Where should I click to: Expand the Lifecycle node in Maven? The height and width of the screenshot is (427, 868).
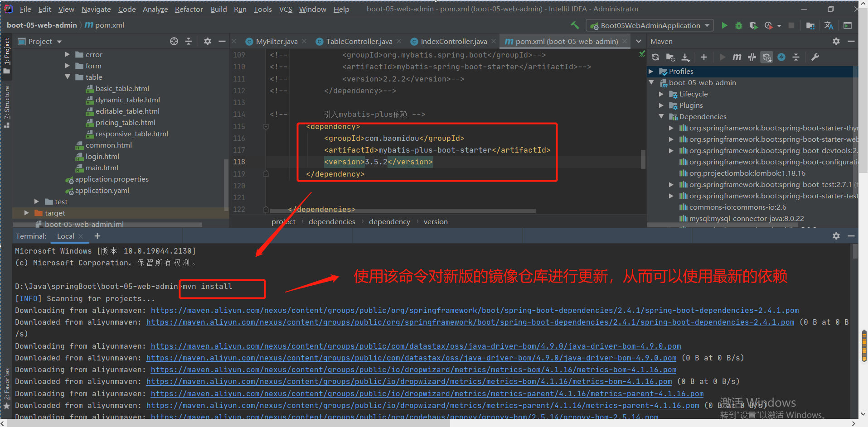661,94
